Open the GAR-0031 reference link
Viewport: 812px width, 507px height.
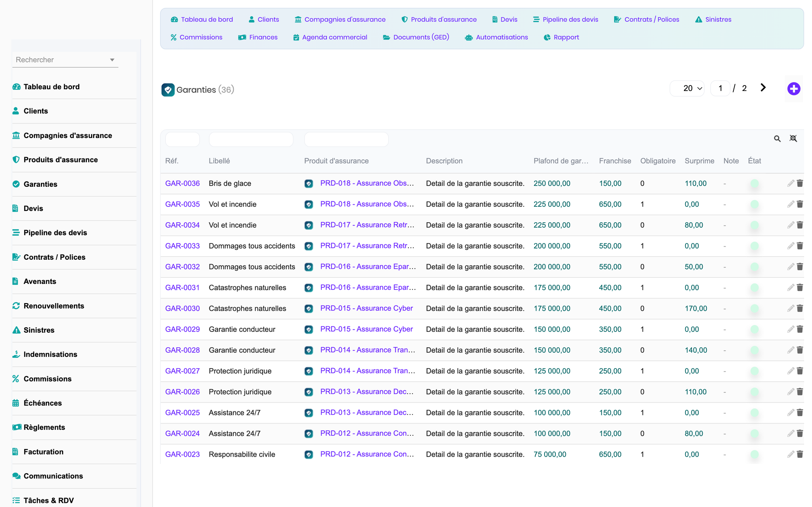(x=182, y=288)
